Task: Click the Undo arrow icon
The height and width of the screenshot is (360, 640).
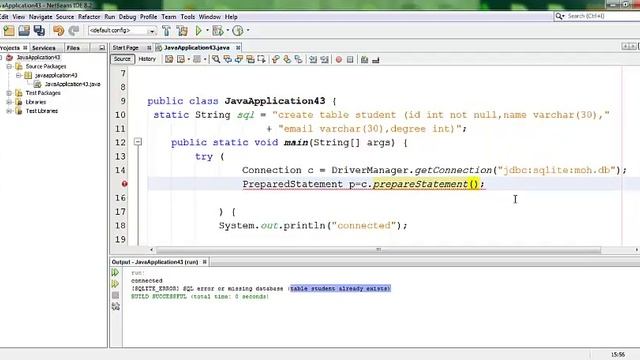Action: 59,31
